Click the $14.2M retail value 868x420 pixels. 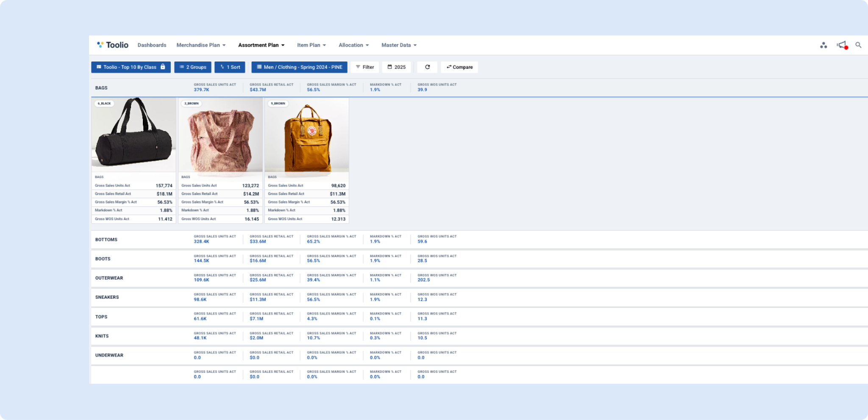pos(251,194)
